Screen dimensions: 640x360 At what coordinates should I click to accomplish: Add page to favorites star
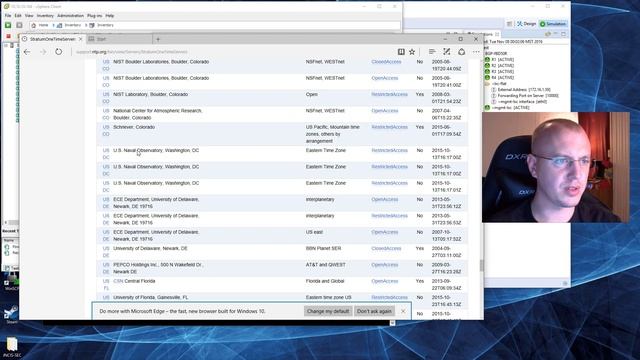[x=412, y=52]
